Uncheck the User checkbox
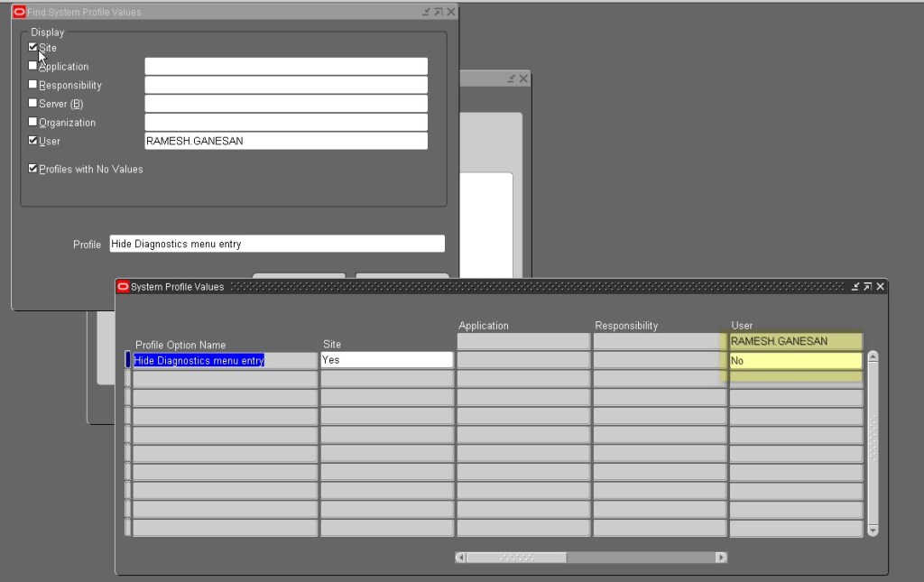The image size is (924, 582). click(x=33, y=141)
